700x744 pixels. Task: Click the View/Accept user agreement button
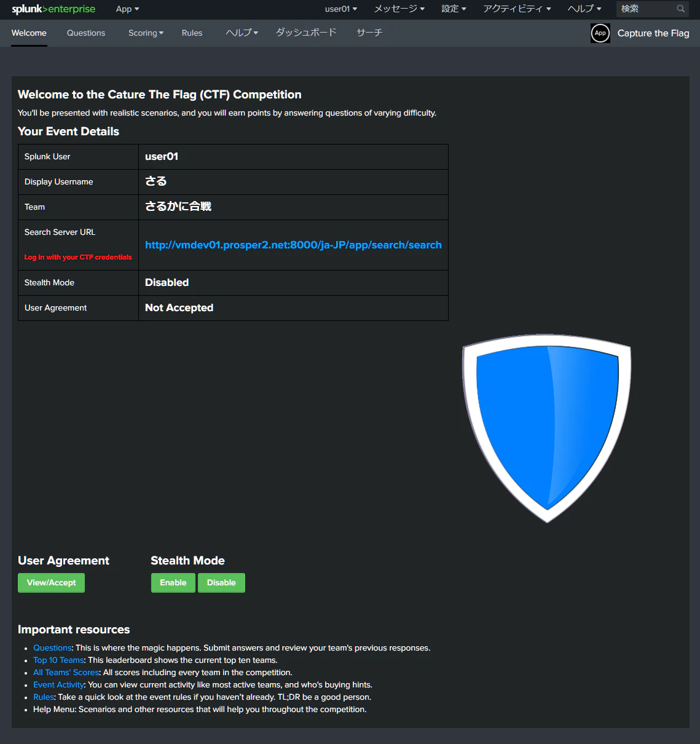[51, 583]
